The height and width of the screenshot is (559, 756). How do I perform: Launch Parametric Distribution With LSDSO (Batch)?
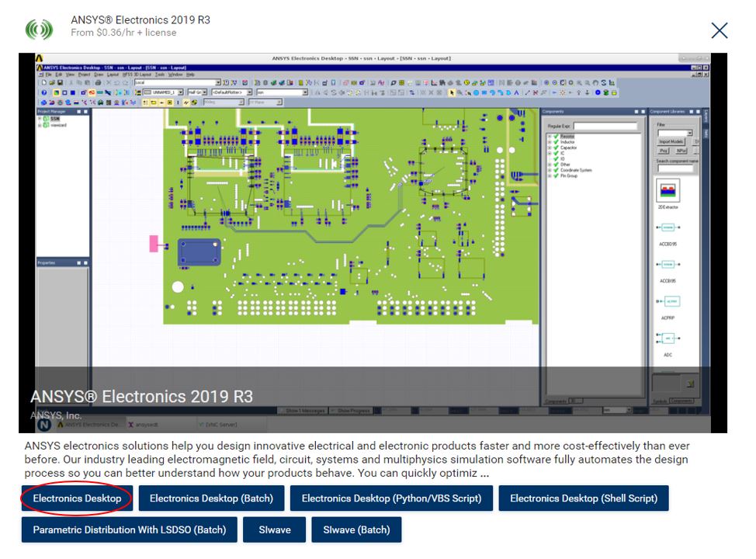click(129, 529)
